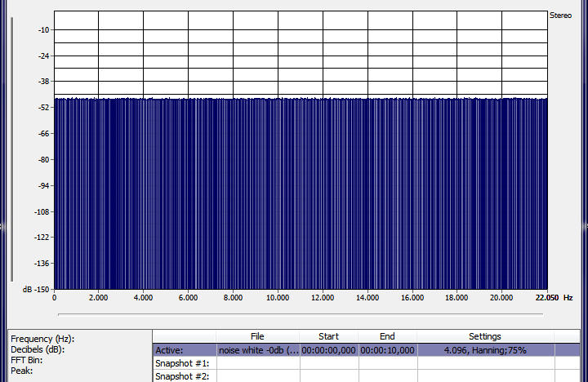Click the 'noise white -0db' file cell
The width and height of the screenshot is (588, 382).
257,350
